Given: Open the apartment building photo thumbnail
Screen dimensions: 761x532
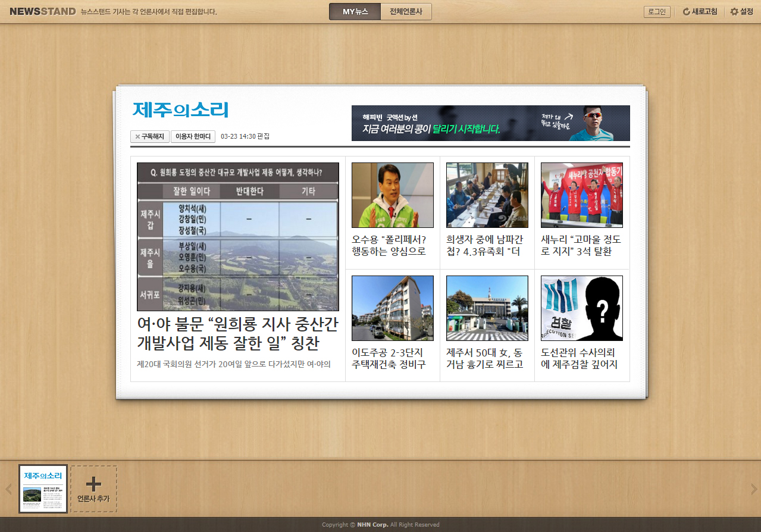Looking at the screenshot, I should (x=393, y=308).
